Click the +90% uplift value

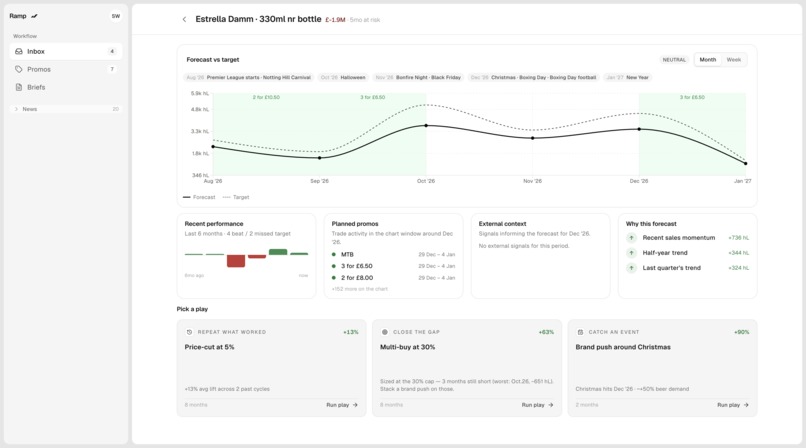pyautogui.click(x=742, y=332)
